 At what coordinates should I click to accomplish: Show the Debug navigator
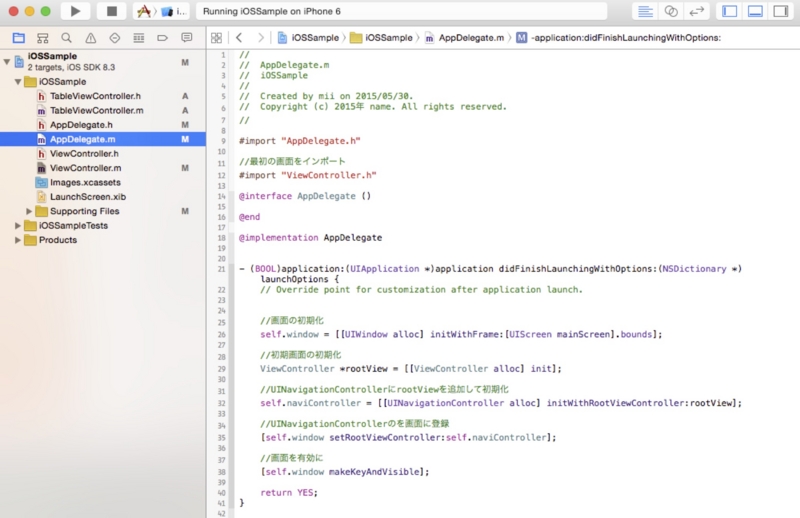coord(138,38)
